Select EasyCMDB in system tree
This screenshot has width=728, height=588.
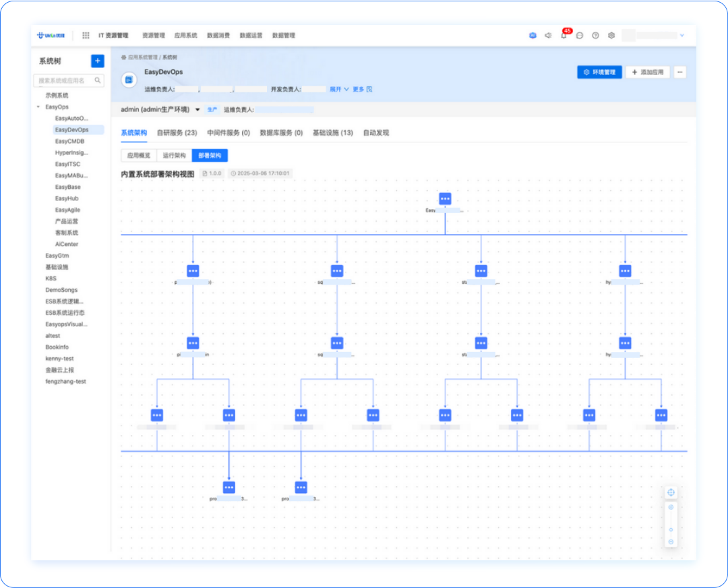pyautogui.click(x=69, y=141)
